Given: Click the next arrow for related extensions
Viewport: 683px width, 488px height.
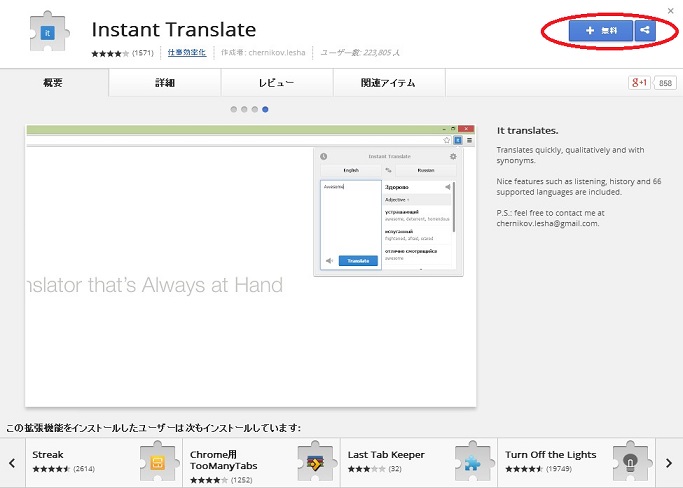Looking at the screenshot, I should click(x=669, y=463).
